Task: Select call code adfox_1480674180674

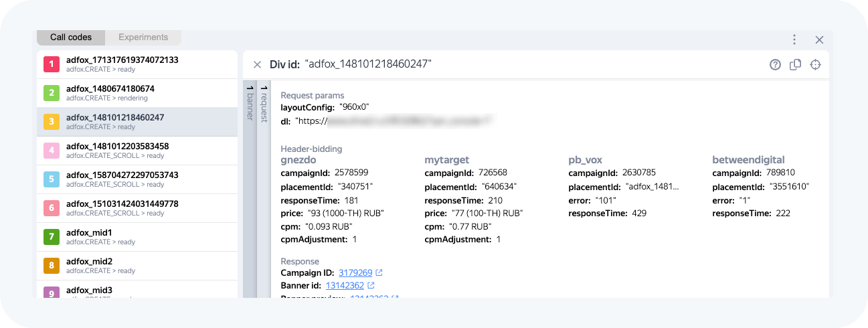Action: point(137,93)
